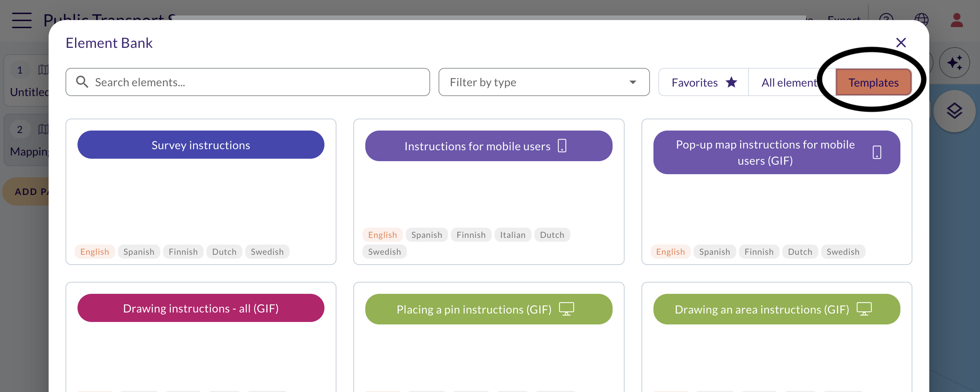The image size is (980, 392).
Task: Select Italian on Instructions for mobile users card
Action: point(513,235)
